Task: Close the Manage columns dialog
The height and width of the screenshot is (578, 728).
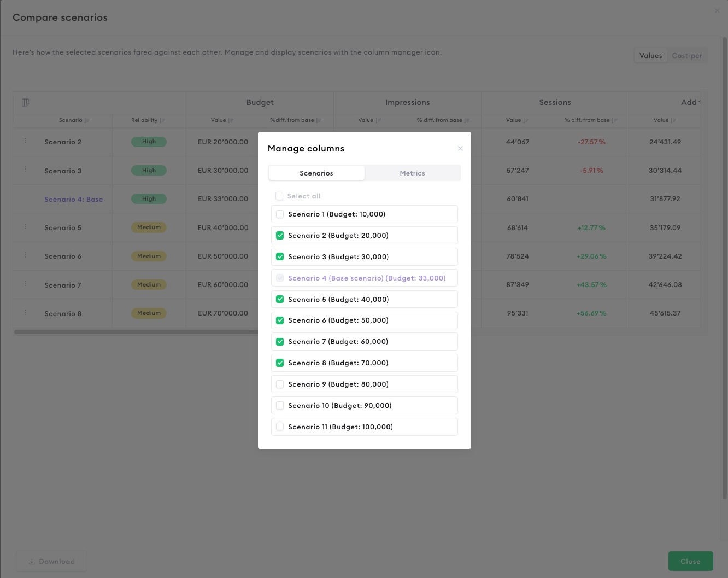Action: 460,149
